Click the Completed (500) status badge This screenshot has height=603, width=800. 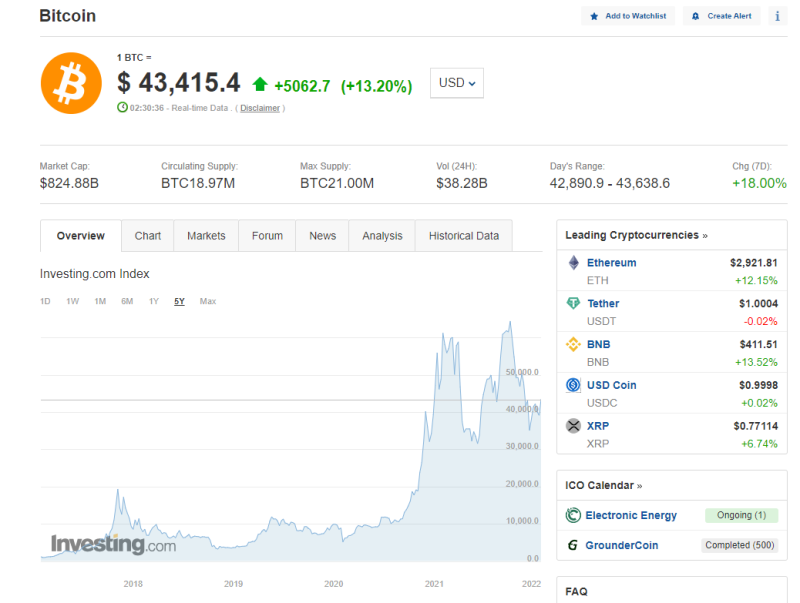point(739,545)
